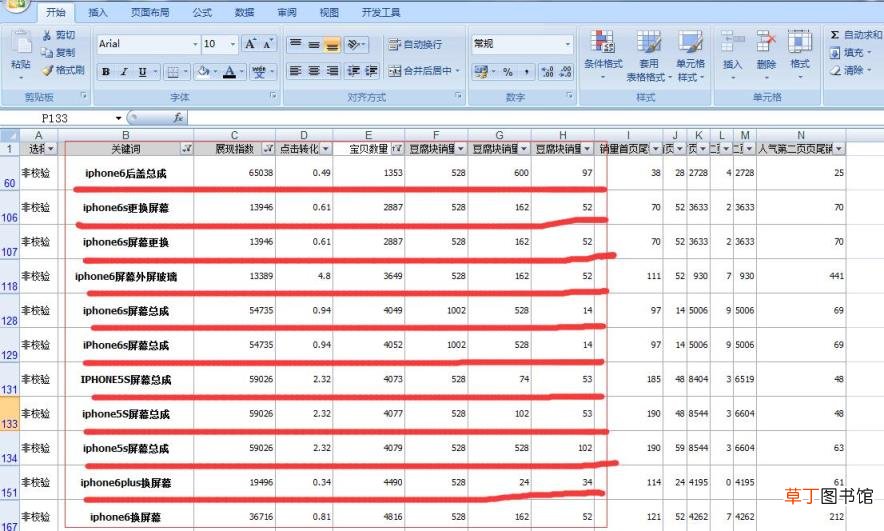Switch to the 审阅 ribbon tab
884x531 pixels.
[x=286, y=12]
